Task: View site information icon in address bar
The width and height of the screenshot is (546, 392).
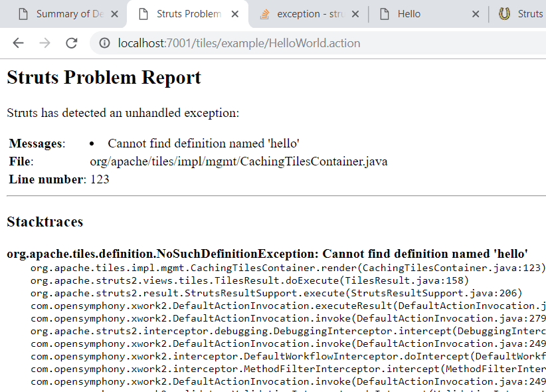Action: (104, 43)
